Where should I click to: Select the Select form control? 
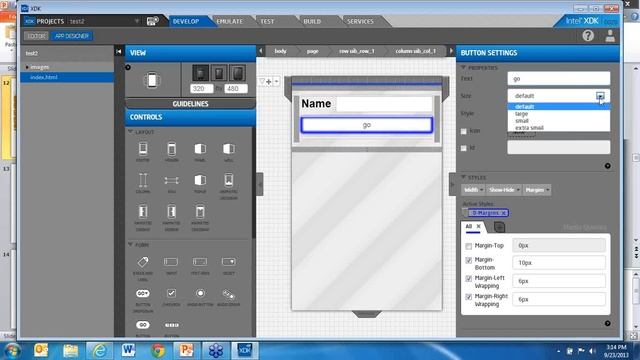[229, 264]
